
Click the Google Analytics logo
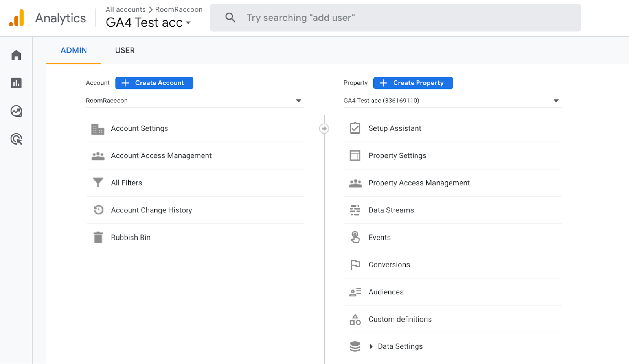[x=17, y=18]
